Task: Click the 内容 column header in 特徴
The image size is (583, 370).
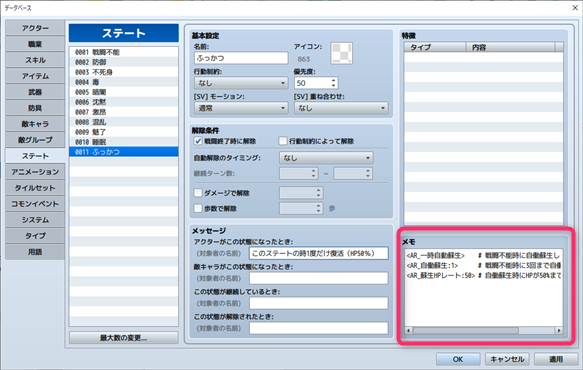Action: click(510, 47)
